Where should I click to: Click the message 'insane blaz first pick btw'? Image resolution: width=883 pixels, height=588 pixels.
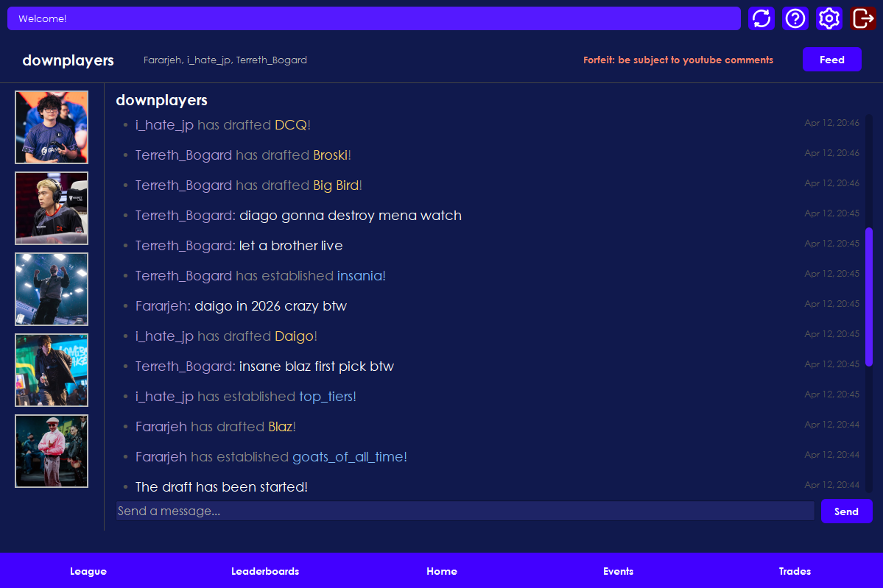pos(317,366)
